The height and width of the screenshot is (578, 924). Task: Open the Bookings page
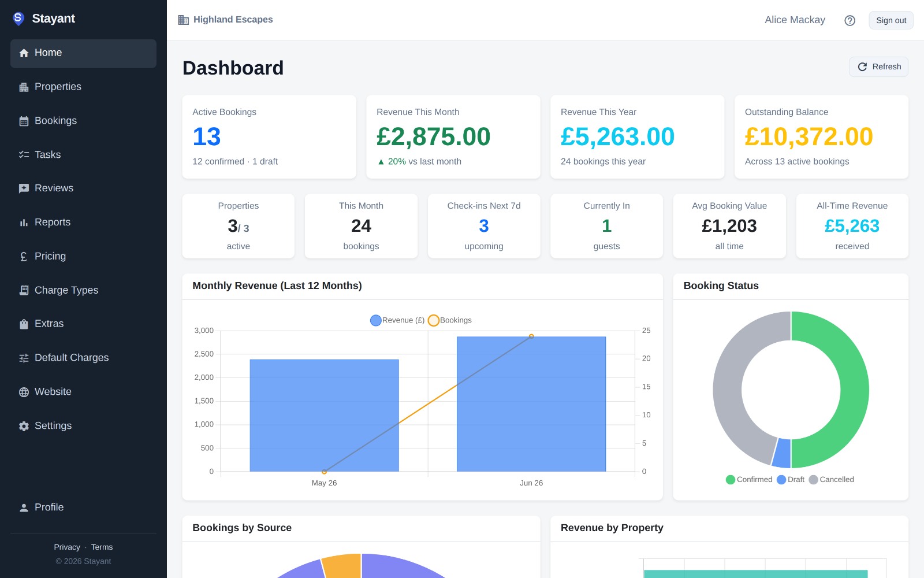pos(83,121)
